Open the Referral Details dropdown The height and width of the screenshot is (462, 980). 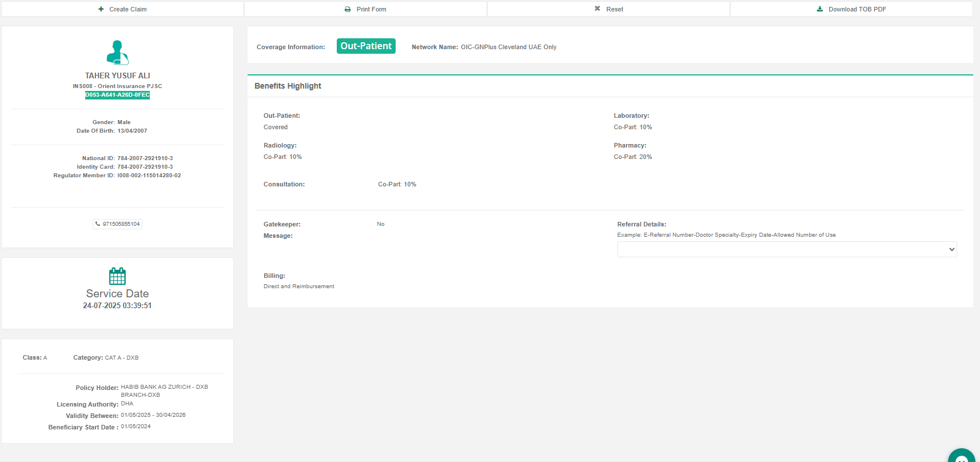(787, 249)
